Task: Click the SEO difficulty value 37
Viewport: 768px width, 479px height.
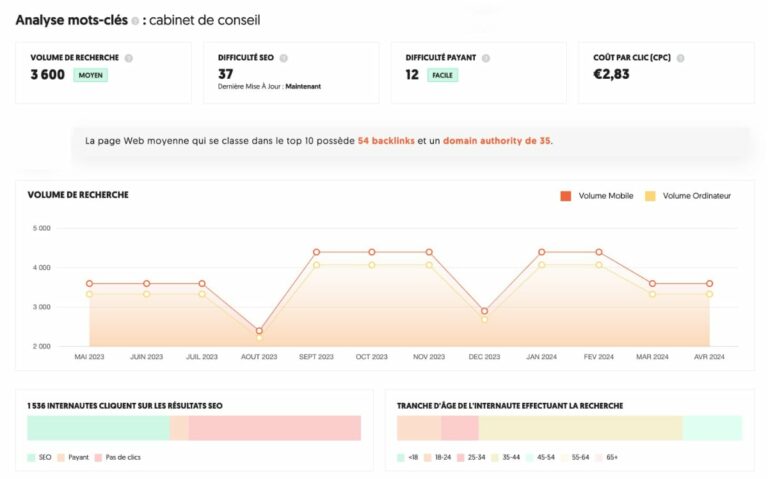Action: point(225,74)
